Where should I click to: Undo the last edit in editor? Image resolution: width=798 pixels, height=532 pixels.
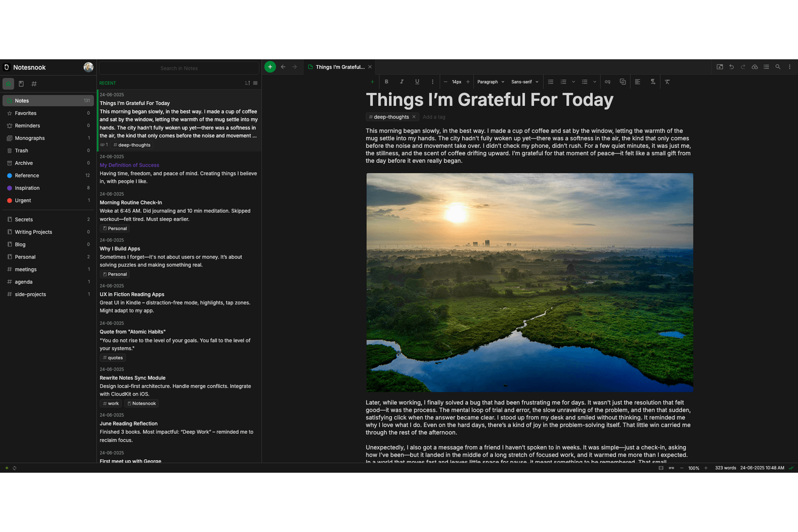point(732,67)
